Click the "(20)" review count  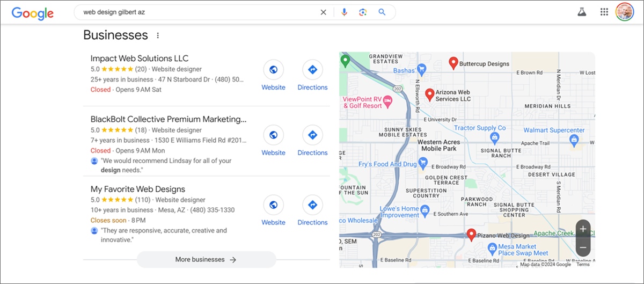[141, 69]
